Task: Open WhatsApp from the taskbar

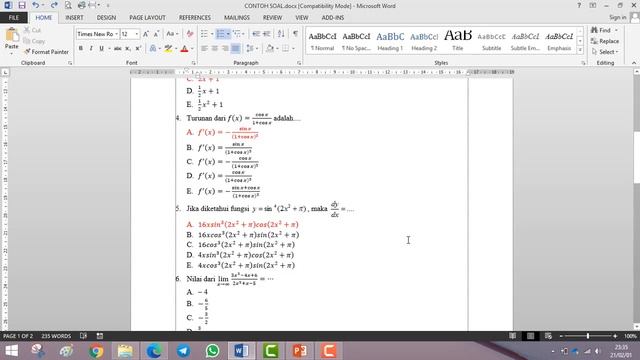Action: (212, 351)
